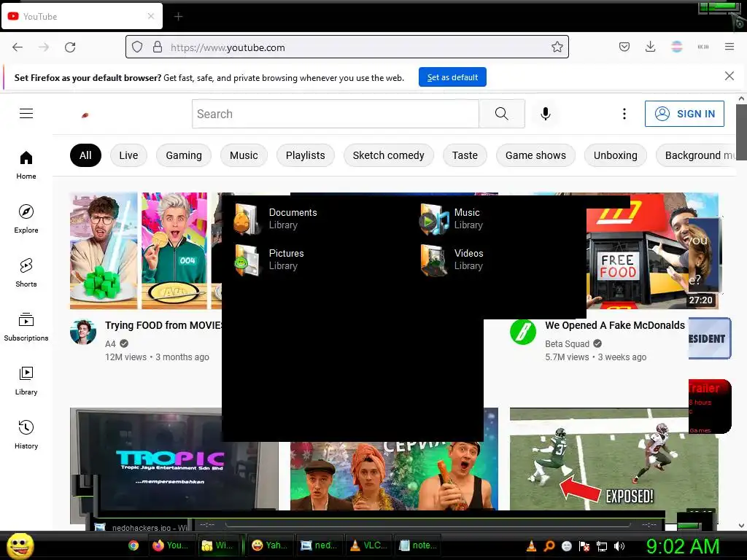The width and height of the screenshot is (747, 560).
Task: Open Subscriptions in YouTube sidebar
Action: pyautogui.click(x=26, y=327)
